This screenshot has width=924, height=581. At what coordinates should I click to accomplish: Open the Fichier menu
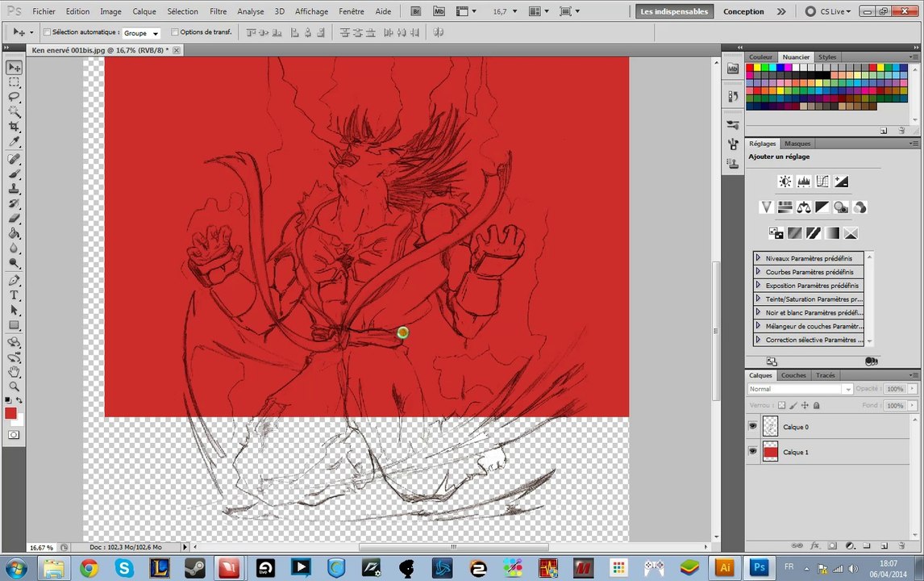point(44,11)
